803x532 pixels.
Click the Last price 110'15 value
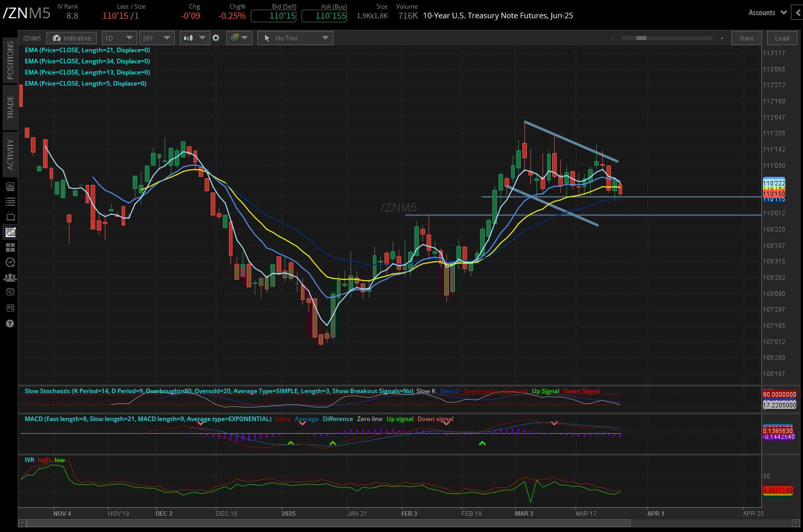(116, 16)
